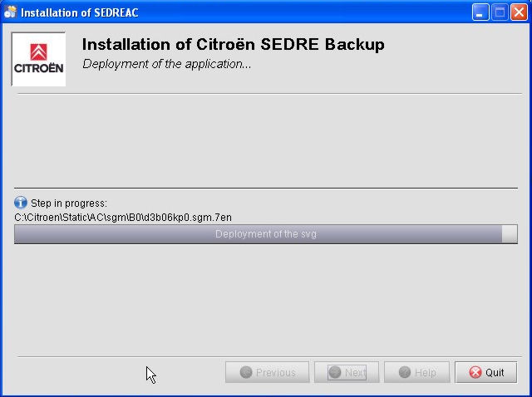Click the arrow icon on the Next button
This screenshot has width=532, height=397.
coord(335,372)
